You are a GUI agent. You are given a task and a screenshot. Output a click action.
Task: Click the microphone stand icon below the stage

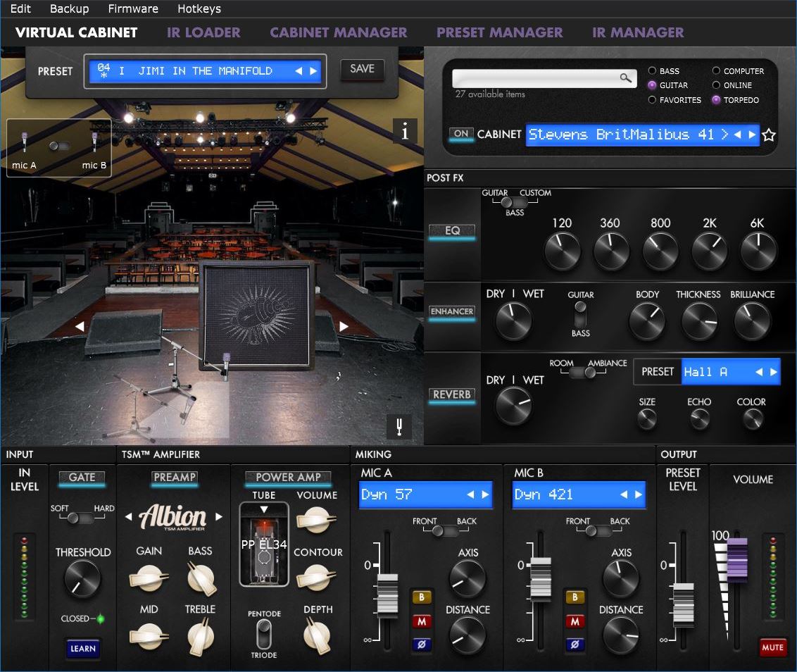(399, 426)
